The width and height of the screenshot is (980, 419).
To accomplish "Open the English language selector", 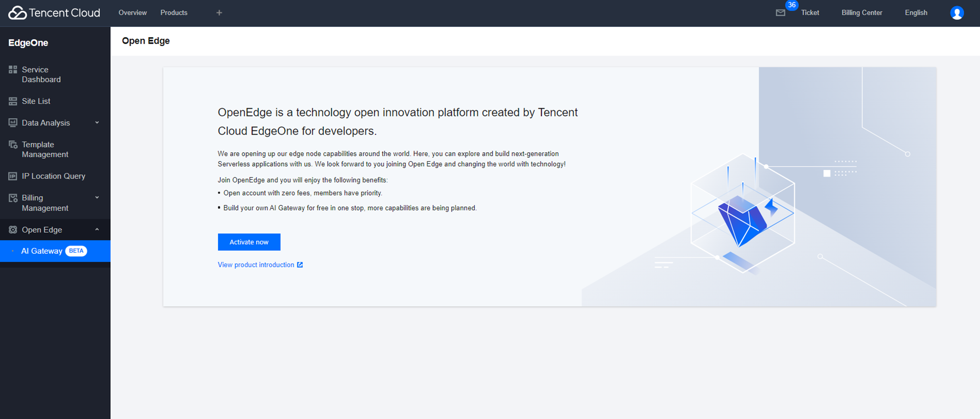I will 916,13.
